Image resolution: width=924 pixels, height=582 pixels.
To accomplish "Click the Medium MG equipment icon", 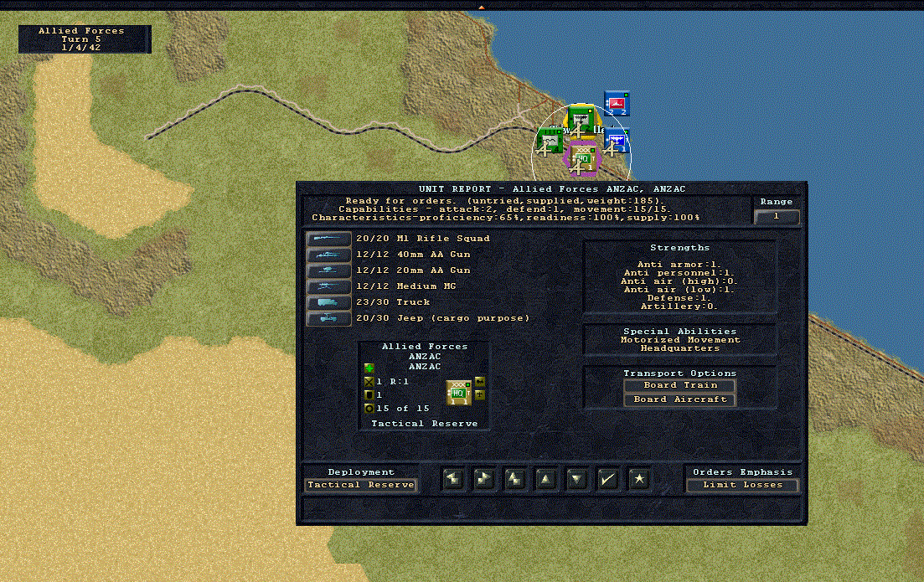I will click(x=329, y=286).
